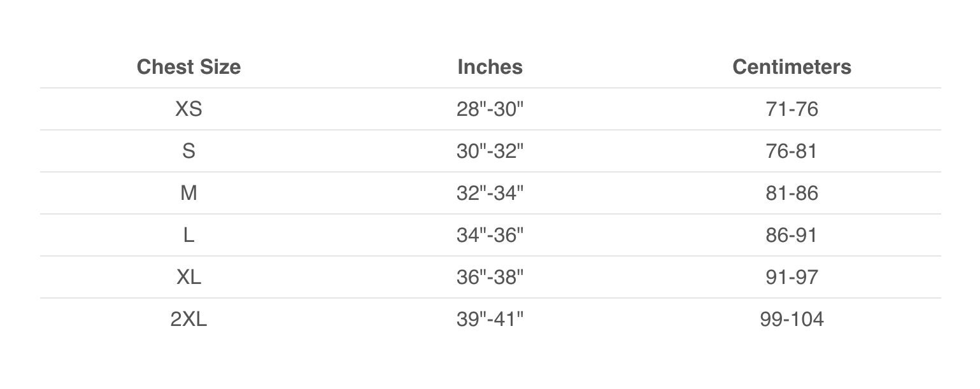The image size is (980, 389).
Task: Click the 99-104 centimeters value
Action: click(792, 319)
